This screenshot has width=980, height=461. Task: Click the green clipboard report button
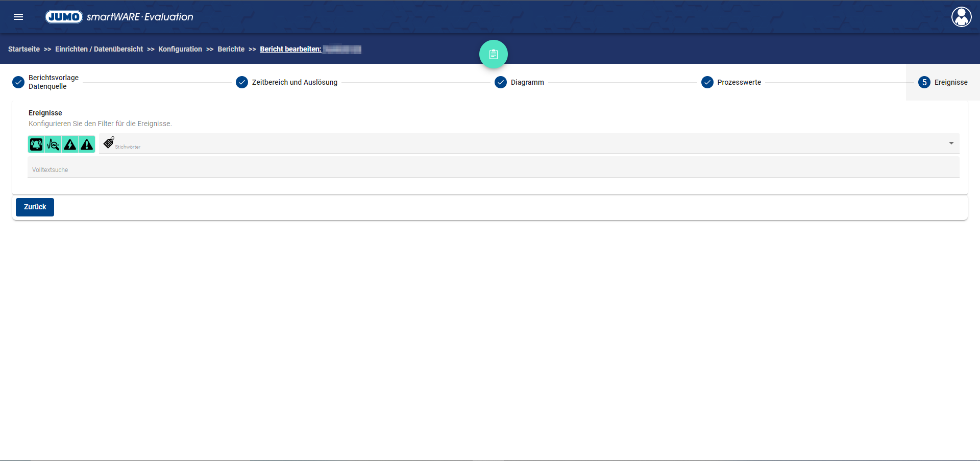(493, 54)
